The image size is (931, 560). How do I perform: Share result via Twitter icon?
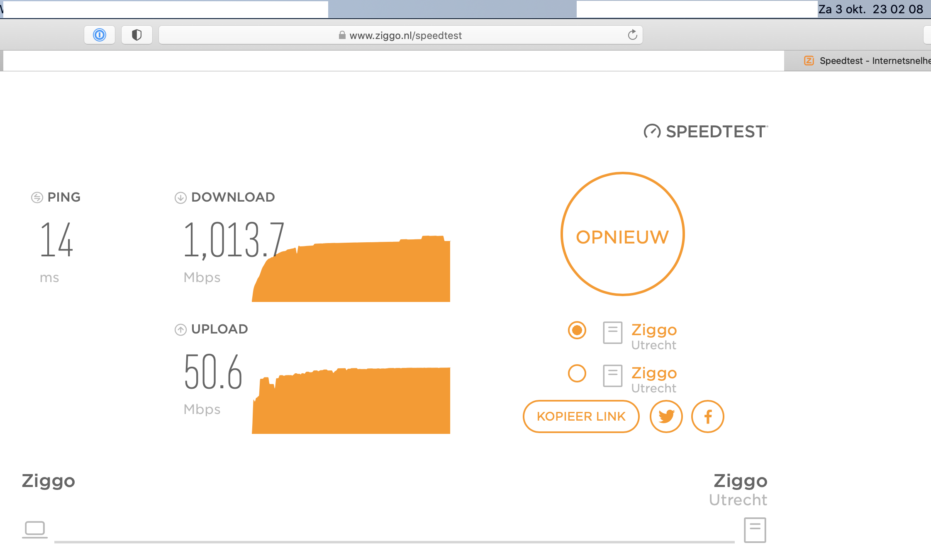[666, 416]
